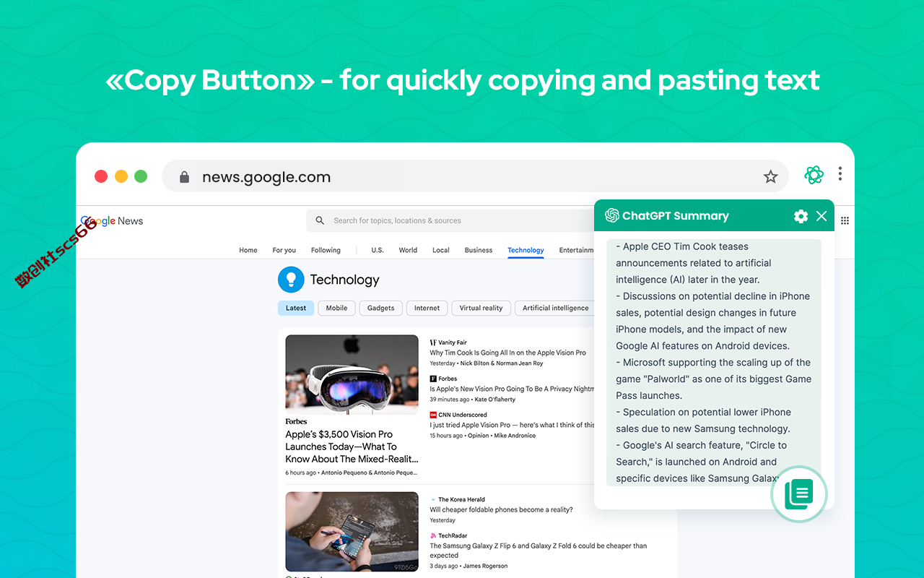The width and height of the screenshot is (924, 578).
Task: Select the Virtual reality filter chip
Action: 481,308
